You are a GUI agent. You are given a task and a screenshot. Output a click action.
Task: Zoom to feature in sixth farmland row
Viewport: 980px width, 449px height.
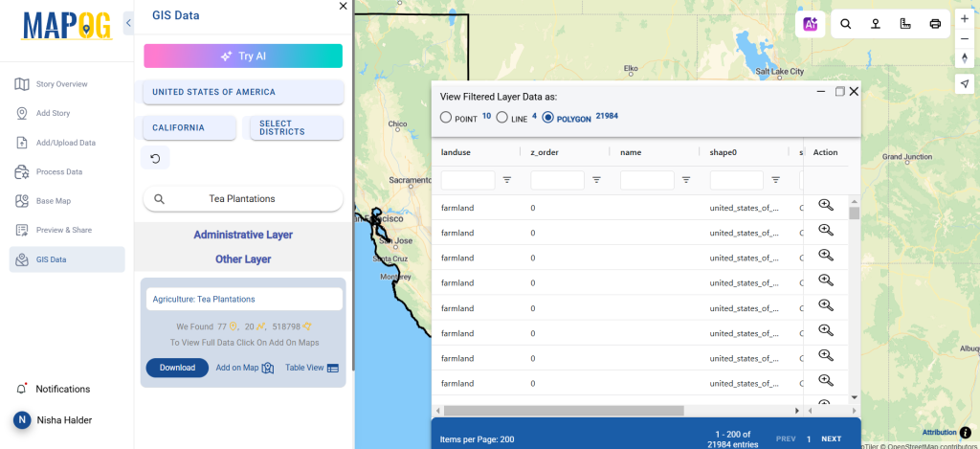coord(826,330)
